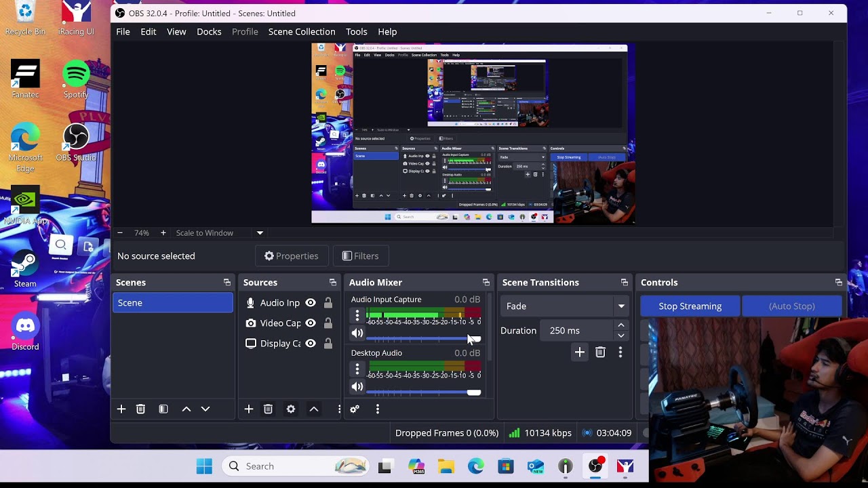Open source properties gear in the Sources toolbar
Screen dimensions: 868x488
pos(291,409)
